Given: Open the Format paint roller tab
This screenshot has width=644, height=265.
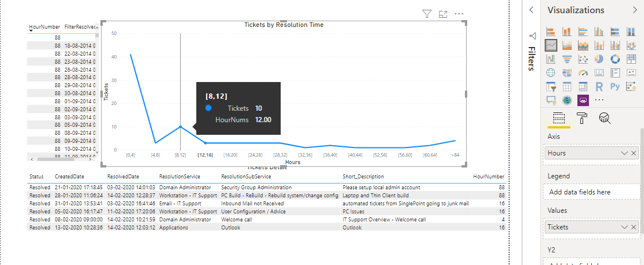Looking at the screenshot, I should [582, 118].
